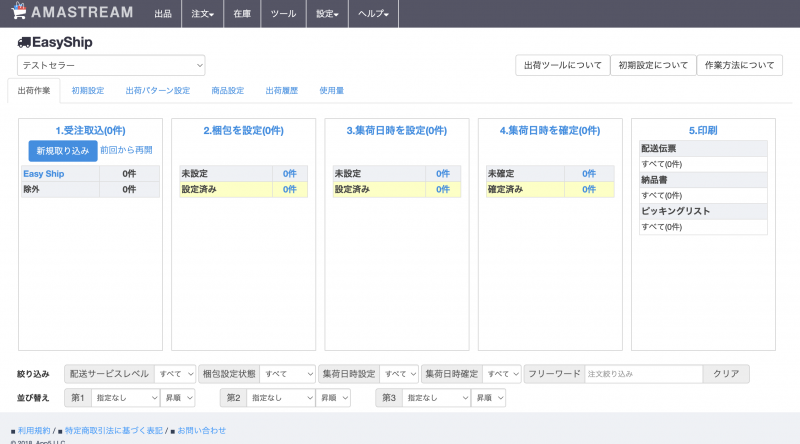Click the Easy Ship row link
800x444 pixels.
click(x=44, y=174)
